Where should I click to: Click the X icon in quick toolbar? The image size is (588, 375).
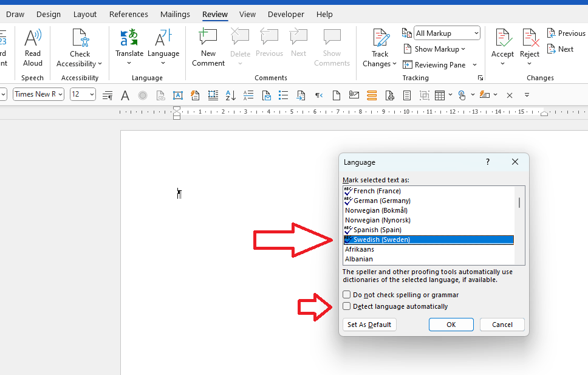509,95
